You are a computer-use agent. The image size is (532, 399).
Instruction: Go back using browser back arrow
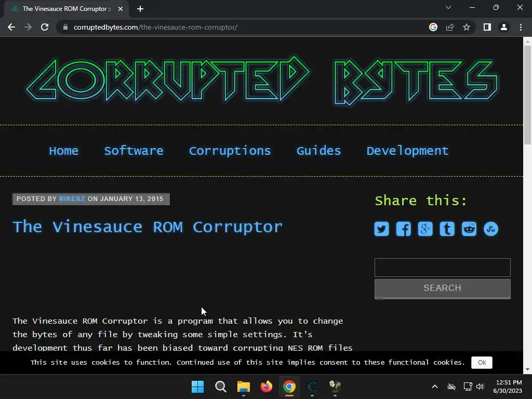pos(11,27)
